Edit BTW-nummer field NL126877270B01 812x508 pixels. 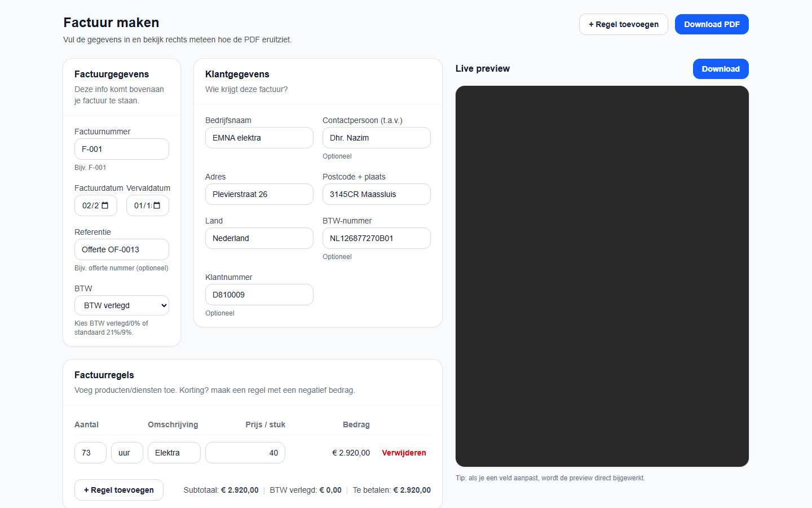377,238
